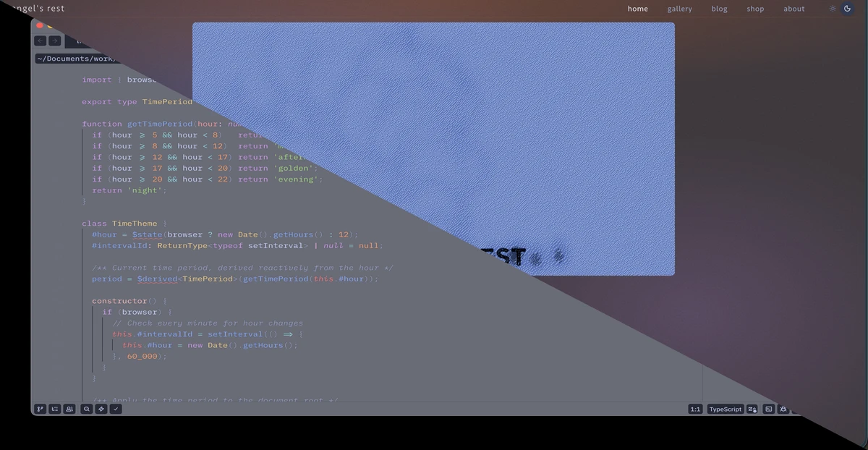Click the search magnifier in the status bar

pos(86,409)
